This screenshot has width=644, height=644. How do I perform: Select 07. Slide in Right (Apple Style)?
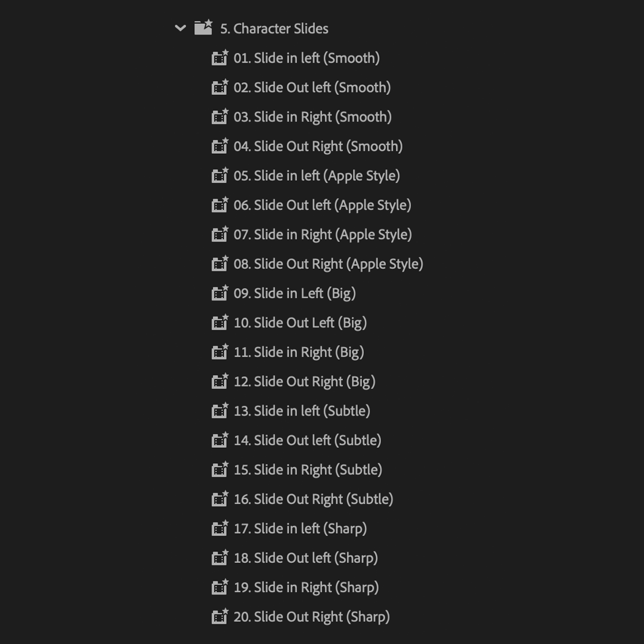[323, 234]
